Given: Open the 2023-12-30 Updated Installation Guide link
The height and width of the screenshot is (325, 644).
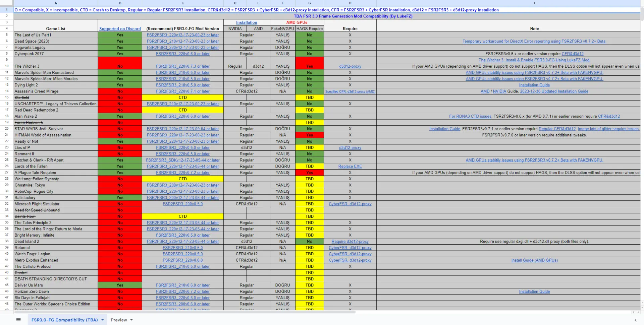Looking at the screenshot, I should (x=554, y=91).
